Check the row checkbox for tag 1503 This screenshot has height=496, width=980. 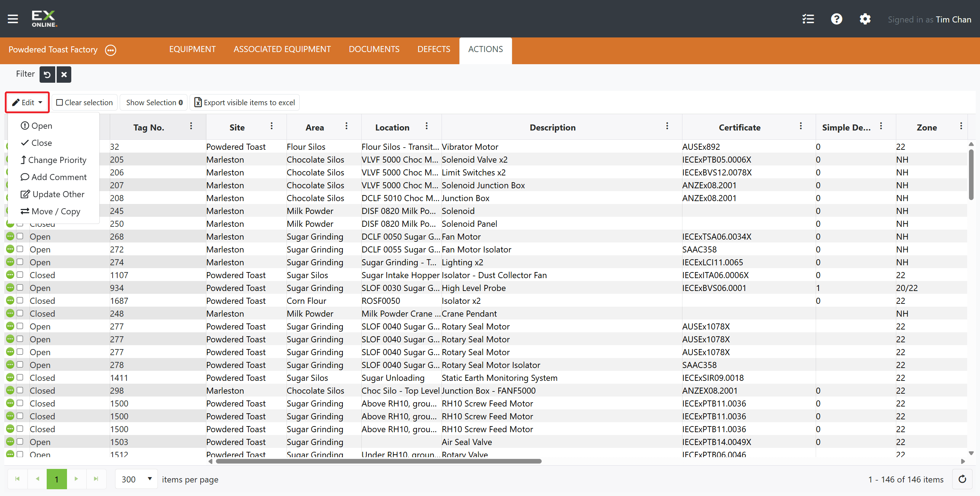pos(20,441)
